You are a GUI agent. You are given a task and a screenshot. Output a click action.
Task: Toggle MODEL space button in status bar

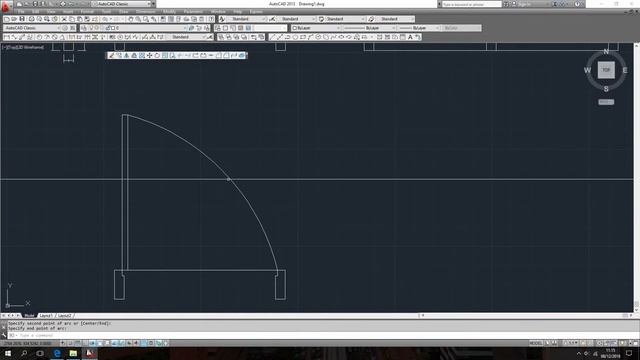pos(536,343)
